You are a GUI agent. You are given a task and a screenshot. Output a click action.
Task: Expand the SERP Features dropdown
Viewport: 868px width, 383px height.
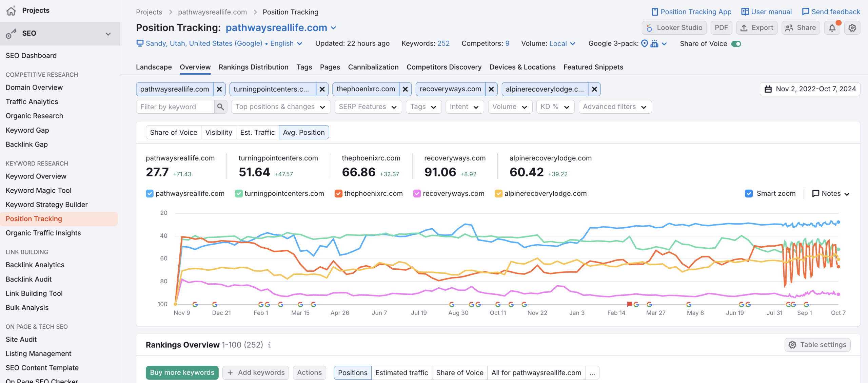[x=368, y=107]
